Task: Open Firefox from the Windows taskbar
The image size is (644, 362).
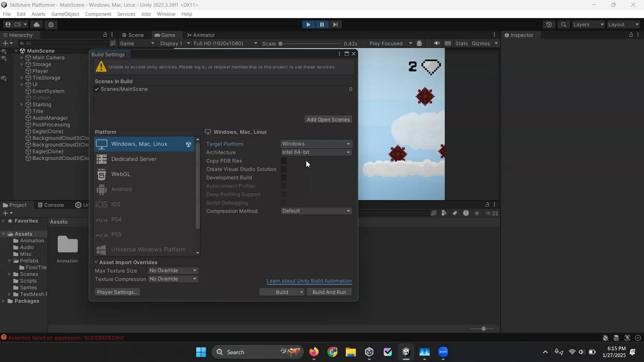Action: point(314,352)
